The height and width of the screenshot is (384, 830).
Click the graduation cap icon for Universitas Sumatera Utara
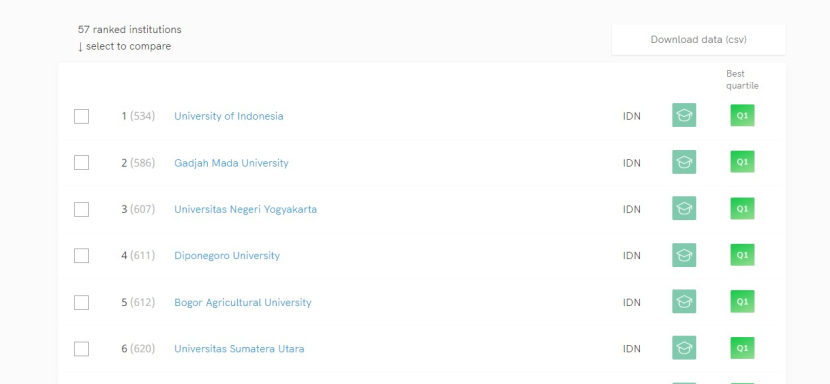click(684, 347)
